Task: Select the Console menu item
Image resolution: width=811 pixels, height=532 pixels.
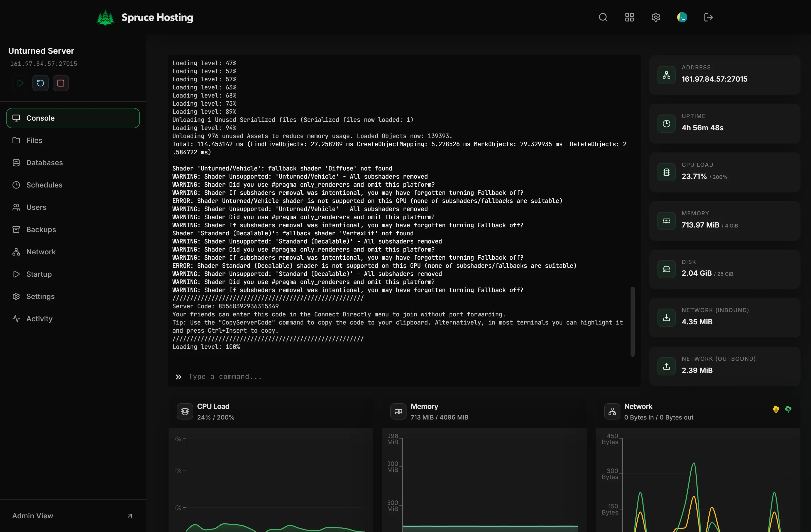Action: (x=73, y=118)
